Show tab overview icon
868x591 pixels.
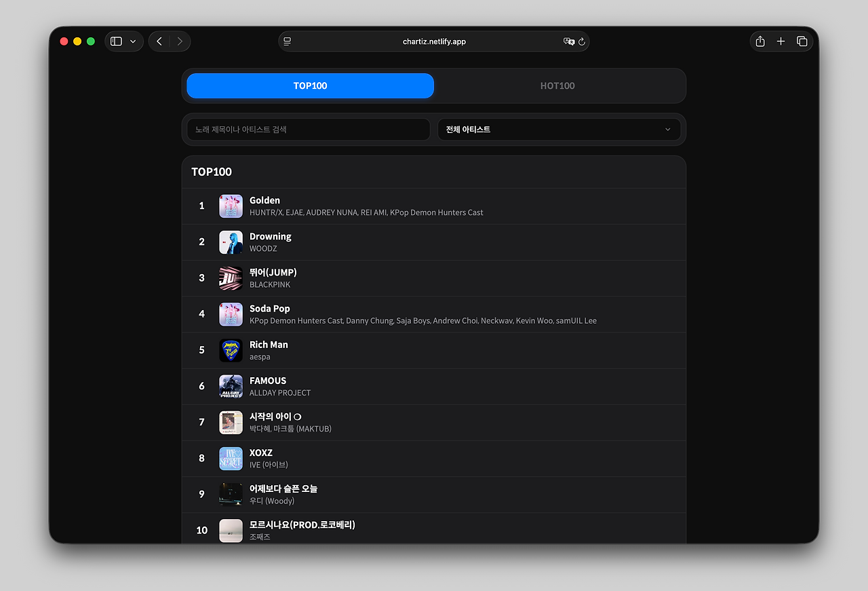[802, 41]
